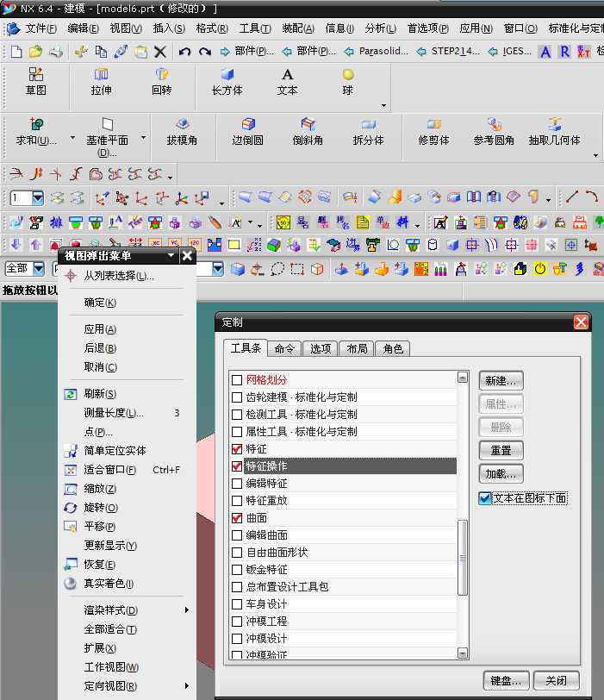Open the 首选项 preferences menu
604x700 pixels.
click(427, 28)
